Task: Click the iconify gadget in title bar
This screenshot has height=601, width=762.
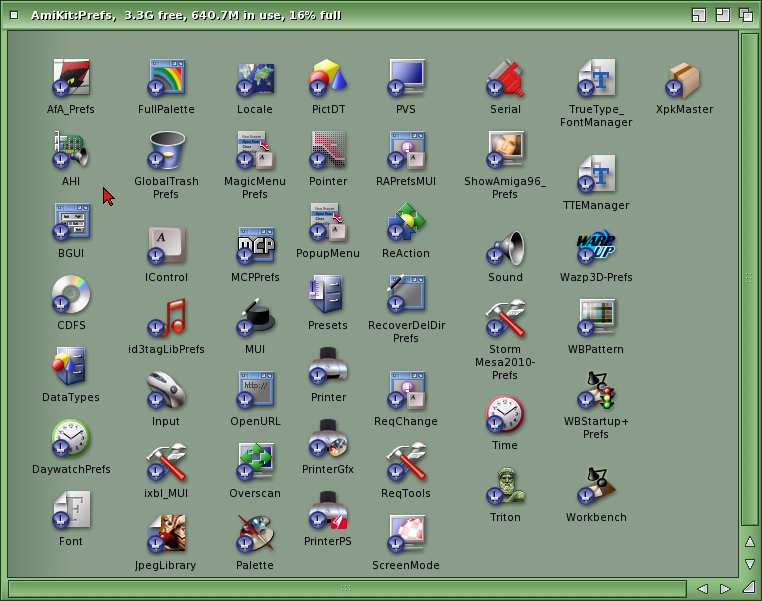Action: click(x=699, y=15)
